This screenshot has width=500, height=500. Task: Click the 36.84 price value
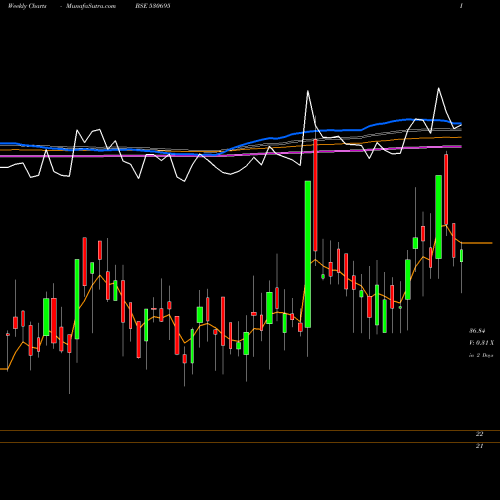tap(477, 331)
